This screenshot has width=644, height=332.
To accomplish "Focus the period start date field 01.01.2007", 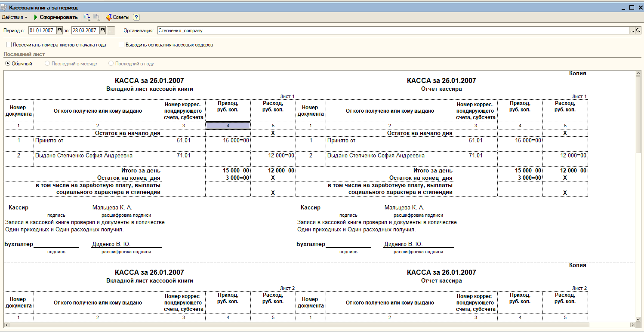I will [x=42, y=31].
